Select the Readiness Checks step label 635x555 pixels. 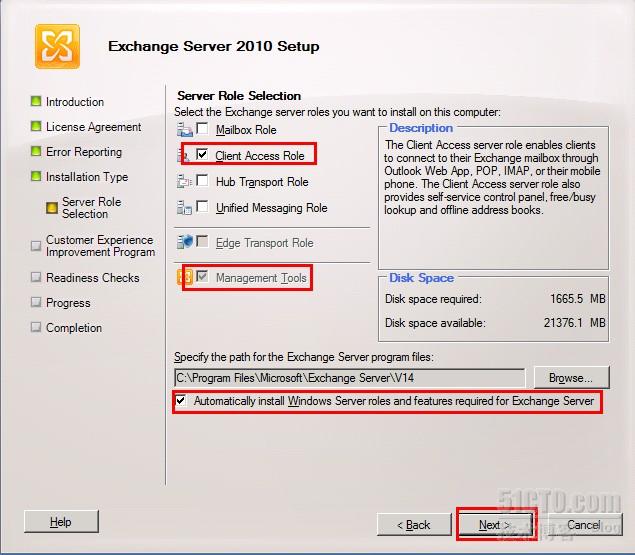tap(93, 278)
